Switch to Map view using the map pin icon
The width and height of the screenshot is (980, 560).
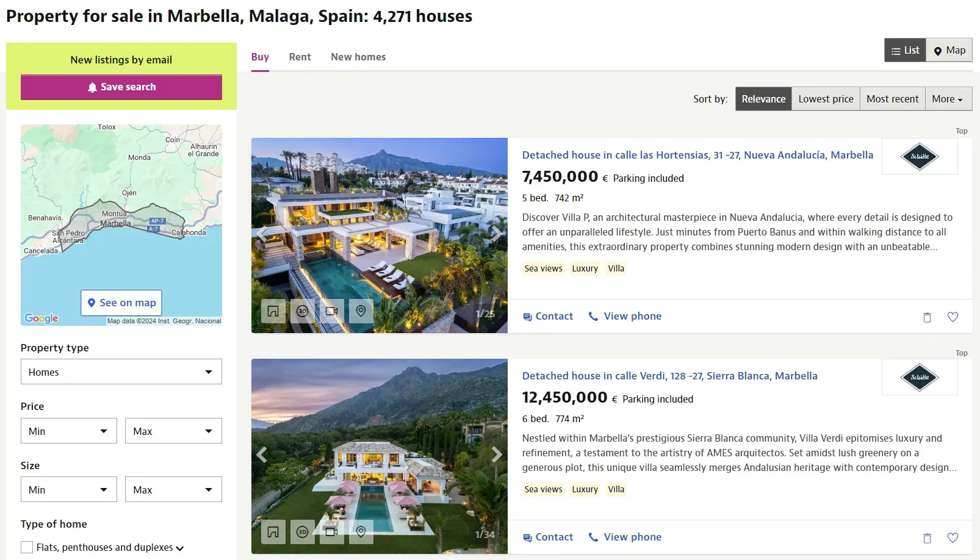pos(949,50)
